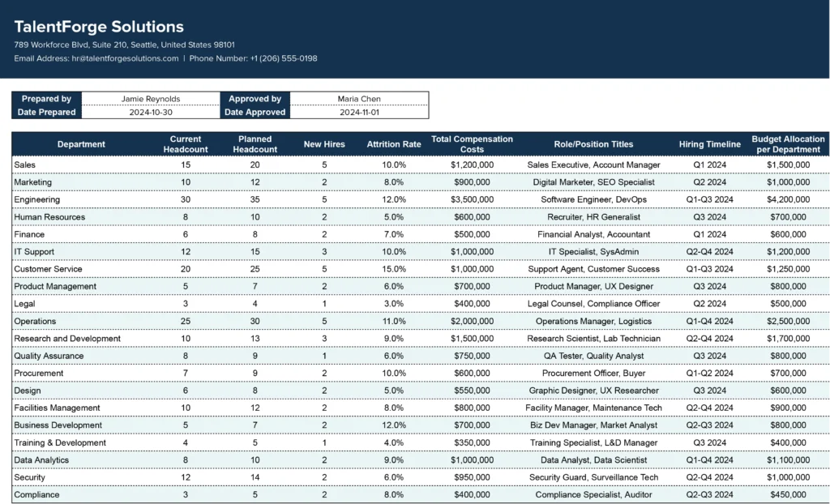Click the Compliance department cell
Screen dimensions: 830x504
pyautogui.click(x=81, y=494)
